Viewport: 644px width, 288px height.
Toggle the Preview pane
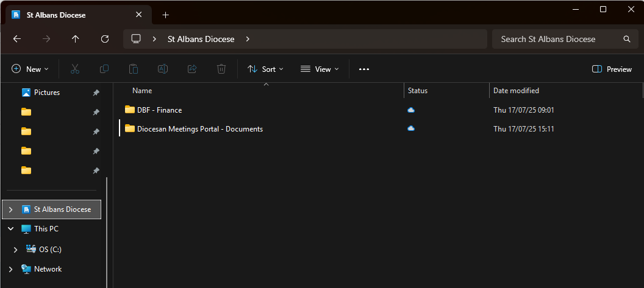point(612,69)
